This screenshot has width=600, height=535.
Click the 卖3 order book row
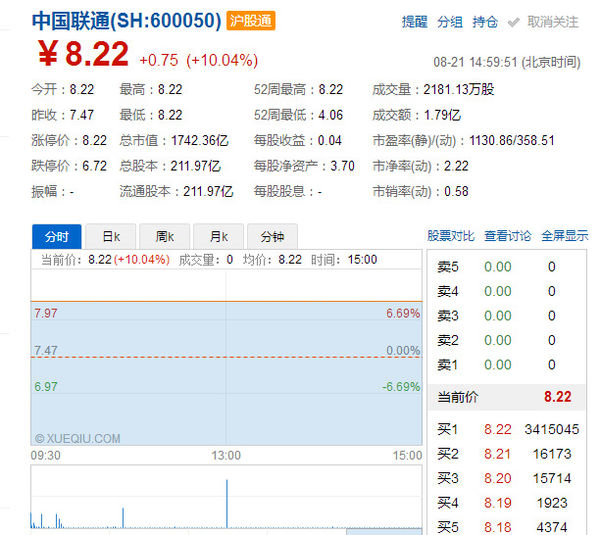(x=507, y=316)
